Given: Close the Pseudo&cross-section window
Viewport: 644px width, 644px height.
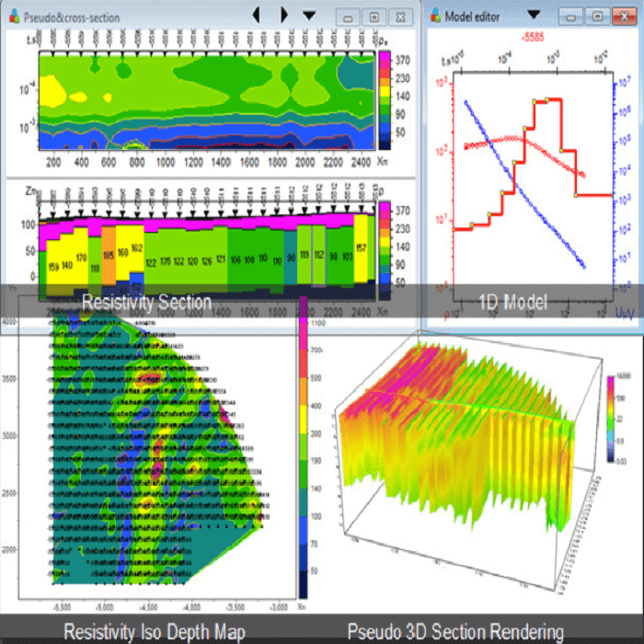Looking at the screenshot, I should tap(400, 16).
